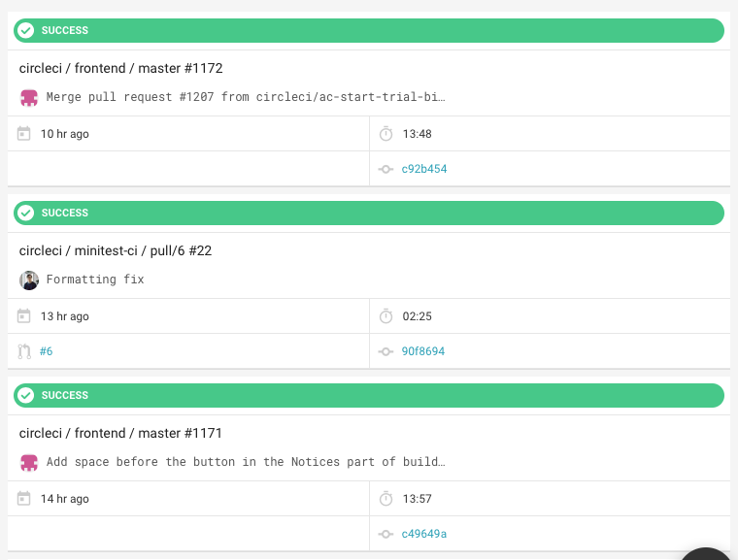Open build circleci / frontend / master #1171
The width and height of the screenshot is (738, 560).
pos(121,434)
